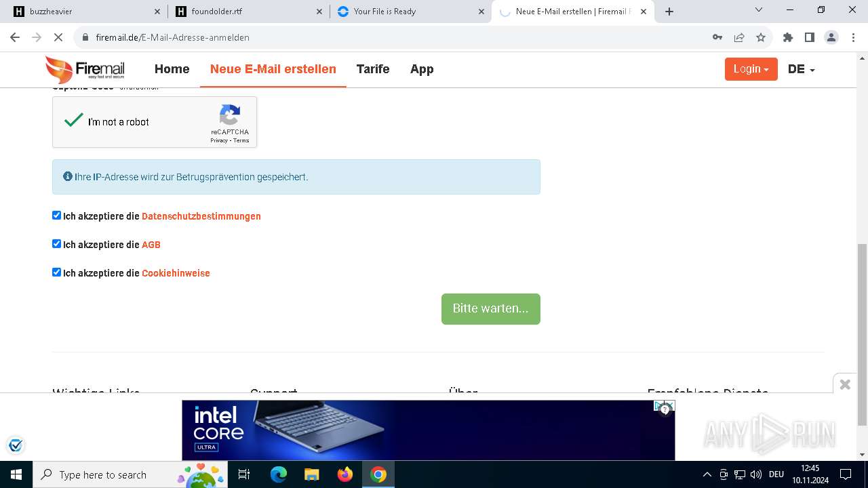Viewport: 868px width, 488px height.
Task: Close the foundolder.rtf tab
Action: 319,12
